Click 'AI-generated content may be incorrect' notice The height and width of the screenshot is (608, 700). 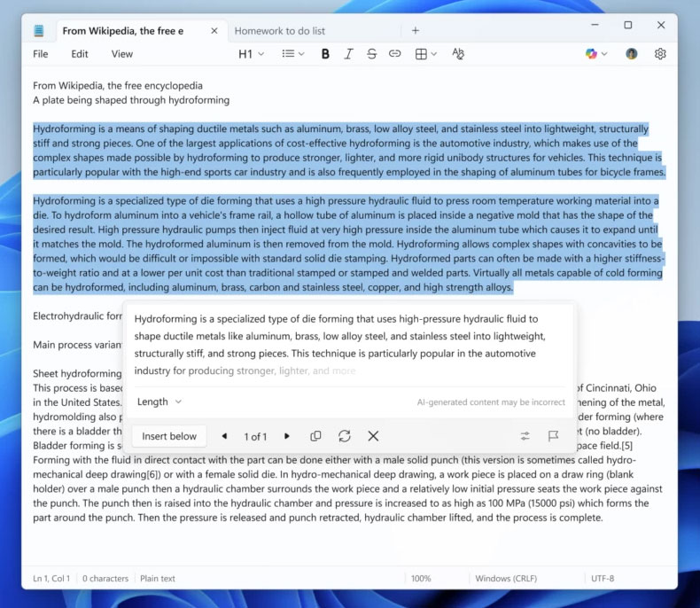tap(491, 402)
